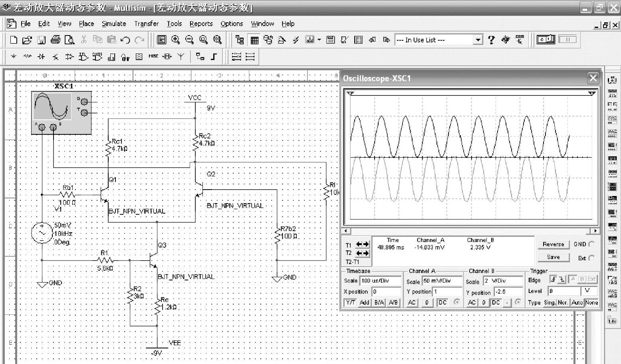
Task: Set Channel B coupling to AC
Action: pos(472,303)
